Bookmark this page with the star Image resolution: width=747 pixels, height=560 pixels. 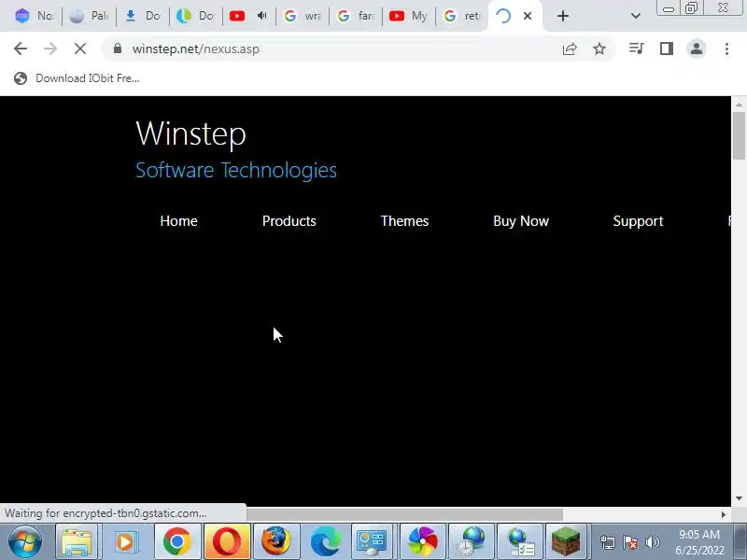(x=599, y=49)
